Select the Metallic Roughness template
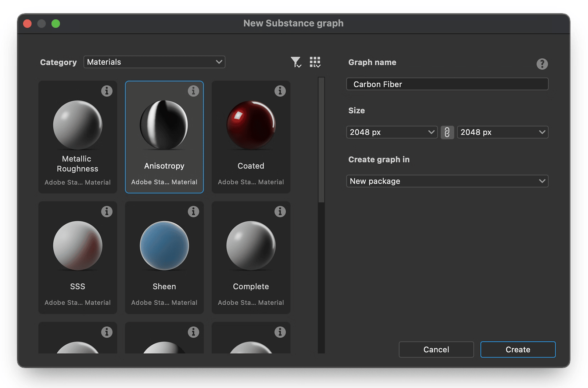Image resolution: width=588 pixels, height=388 pixels. click(78, 137)
